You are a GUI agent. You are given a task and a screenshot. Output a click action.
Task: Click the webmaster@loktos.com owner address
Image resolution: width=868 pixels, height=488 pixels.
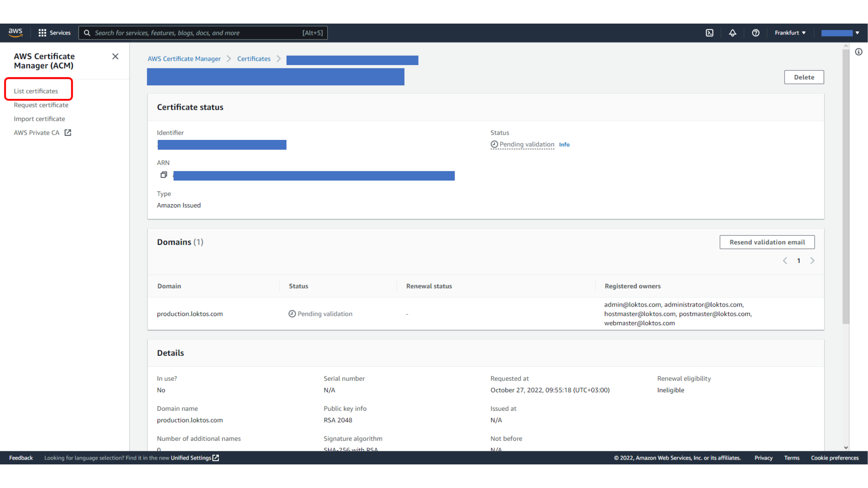pos(639,323)
